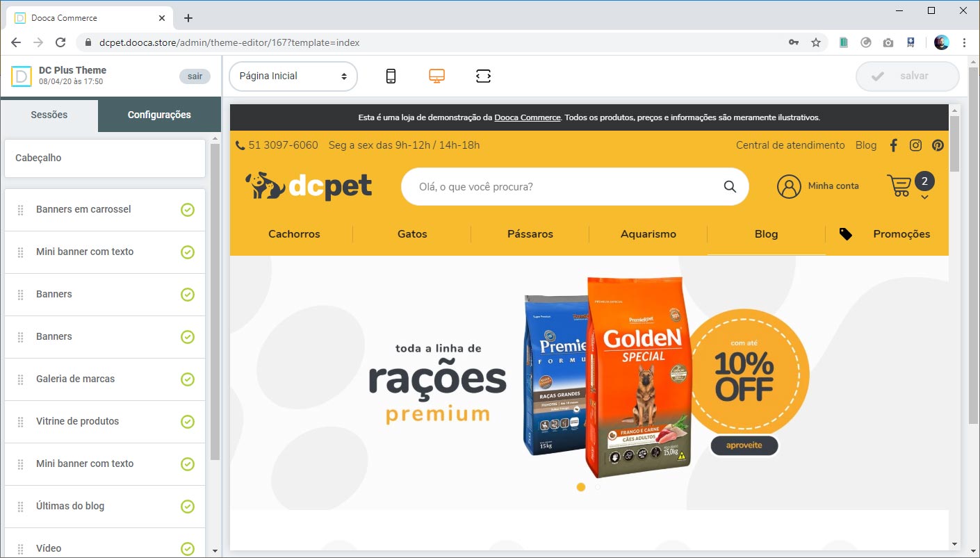The image size is (980, 558).
Task: Switch to mobile device preview icon
Action: point(391,76)
